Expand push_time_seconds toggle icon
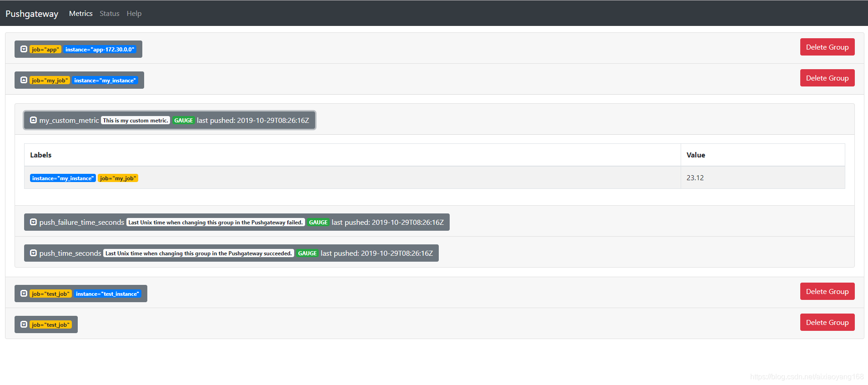Image resolution: width=868 pixels, height=385 pixels. click(33, 253)
